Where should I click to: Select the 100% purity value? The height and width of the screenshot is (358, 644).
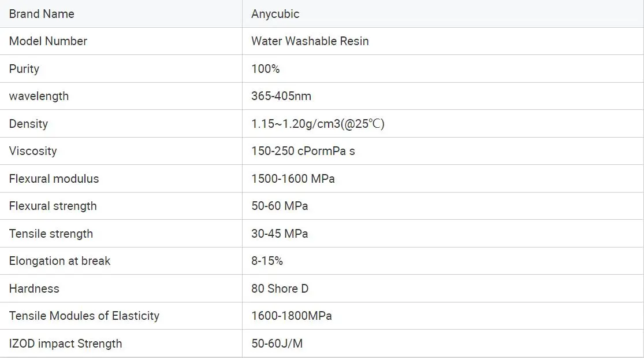tap(265, 69)
